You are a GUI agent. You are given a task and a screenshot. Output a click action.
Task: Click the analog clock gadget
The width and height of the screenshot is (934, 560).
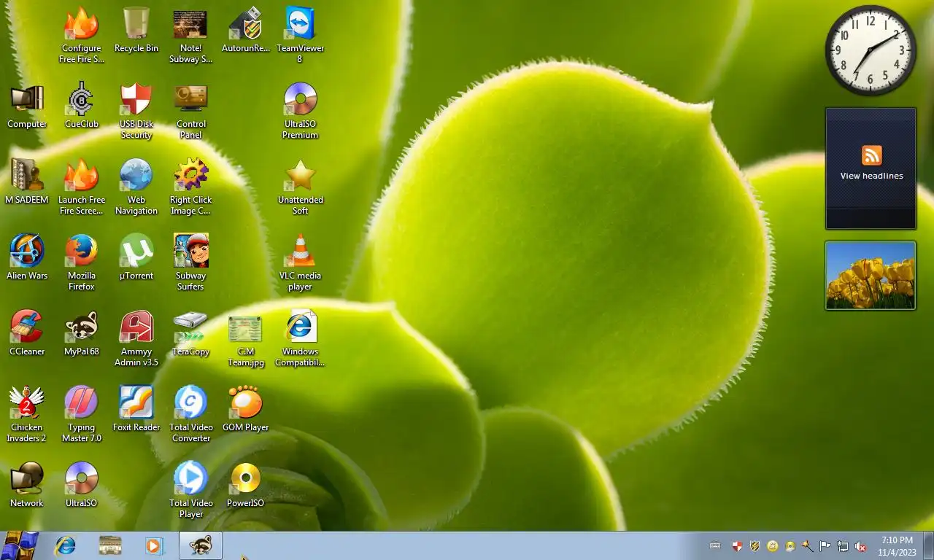click(871, 50)
